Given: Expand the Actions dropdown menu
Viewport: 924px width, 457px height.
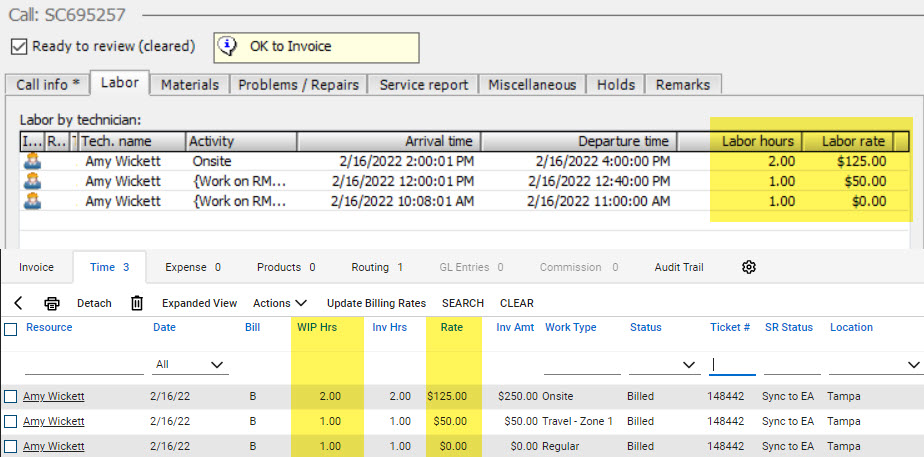Looking at the screenshot, I should (x=280, y=303).
